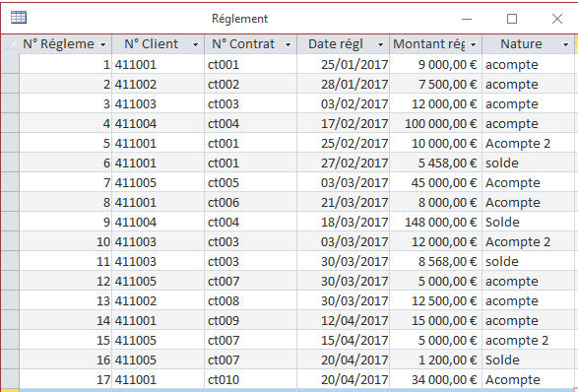Select the row selector for record 17
The width and height of the screenshot is (578, 392).
[x=10, y=379]
